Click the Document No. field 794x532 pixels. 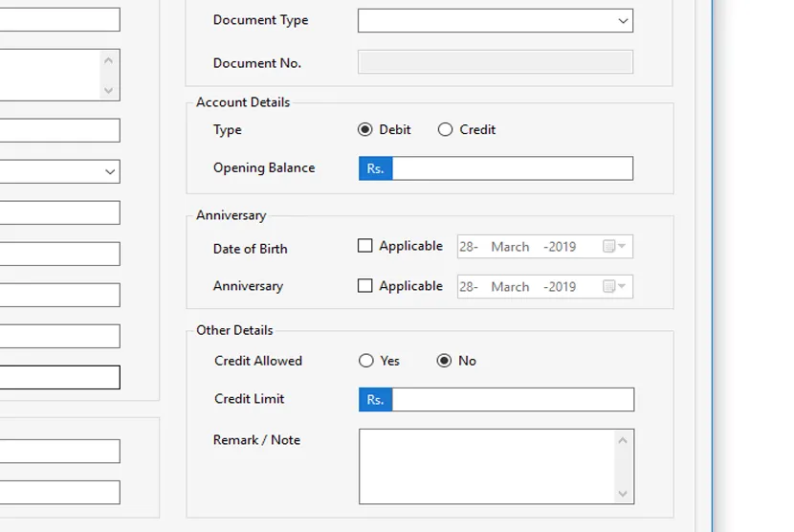click(x=495, y=62)
